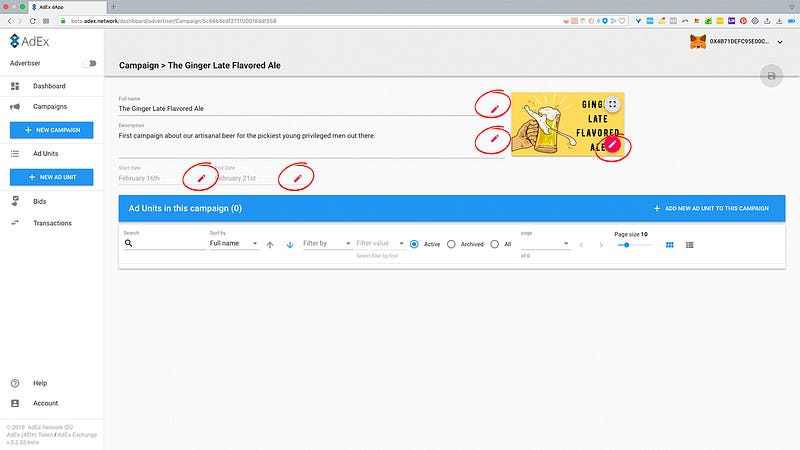Image resolution: width=800 pixels, height=450 pixels.
Task: Click the NEW AD UNIT button
Action: [x=52, y=177]
